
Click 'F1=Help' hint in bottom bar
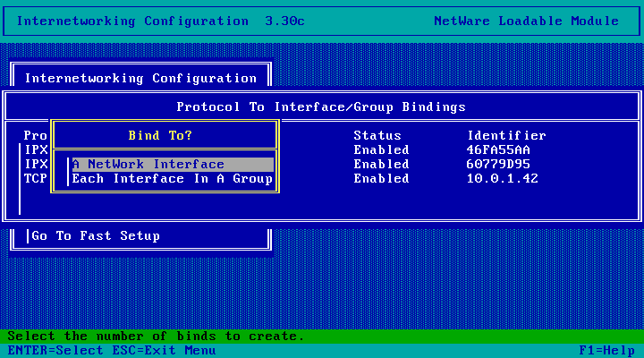(x=607, y=351)
